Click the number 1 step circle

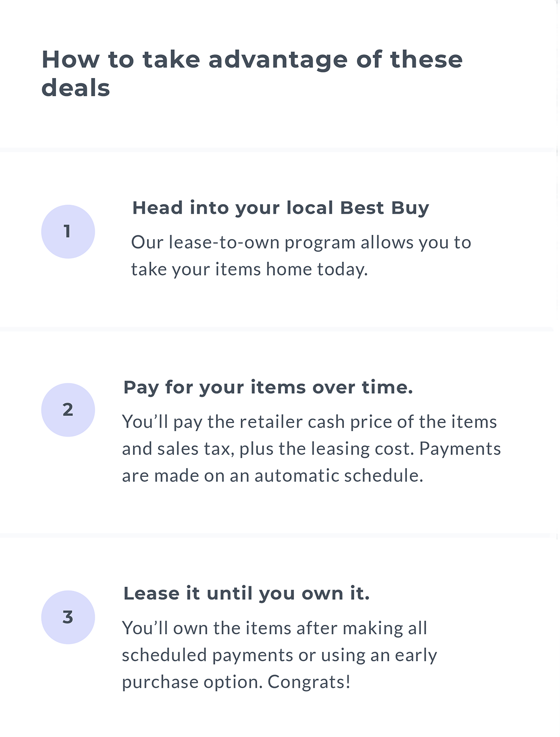click(68, 232)
